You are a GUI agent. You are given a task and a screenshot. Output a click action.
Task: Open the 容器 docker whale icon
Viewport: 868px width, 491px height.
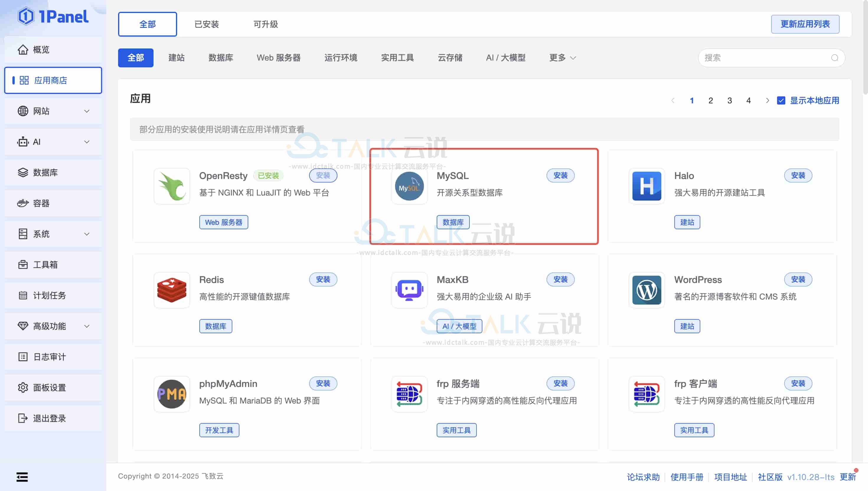coord(23,203)
